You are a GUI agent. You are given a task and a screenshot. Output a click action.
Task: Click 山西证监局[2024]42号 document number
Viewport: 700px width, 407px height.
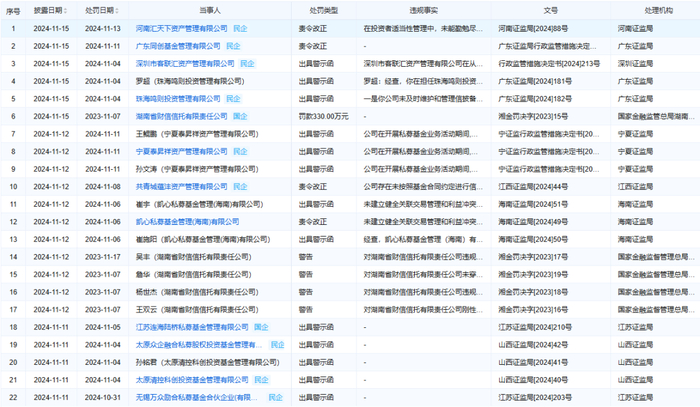[533, 345]
